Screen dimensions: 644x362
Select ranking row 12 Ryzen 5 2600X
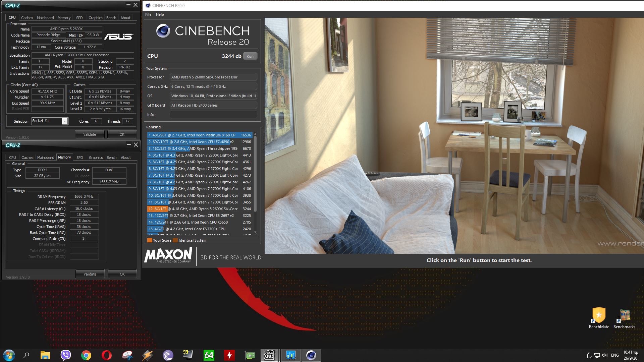click(200, 209)
